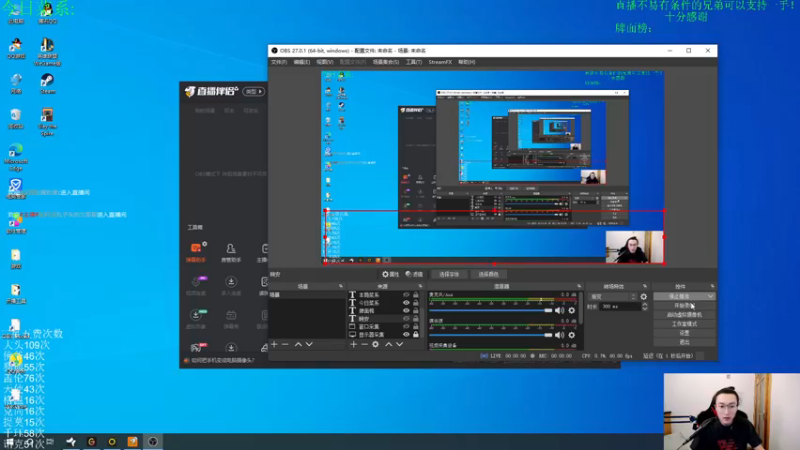Click OBS icon in the taskbar
Image resolution: width=800 pixels, height=450 pixels.
[x=153, y=442]
